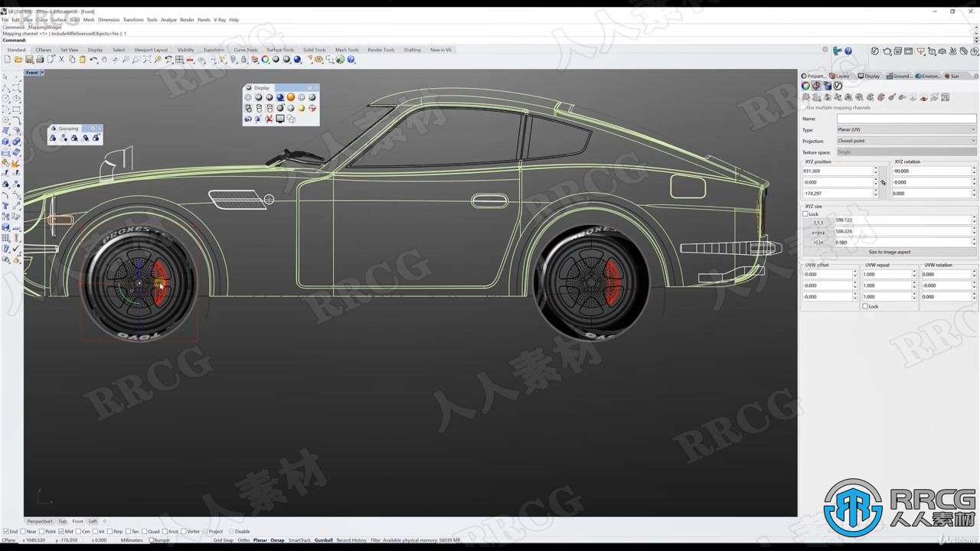Click the Undo arrow icon
980x551 pixels.
[93, 59]
